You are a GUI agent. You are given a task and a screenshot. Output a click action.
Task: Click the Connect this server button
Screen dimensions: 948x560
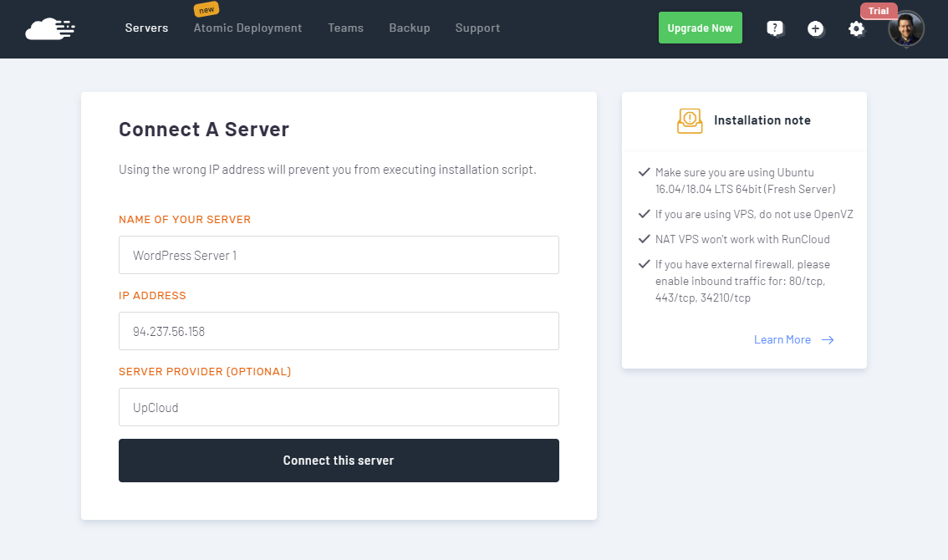(x=339, y=461)
